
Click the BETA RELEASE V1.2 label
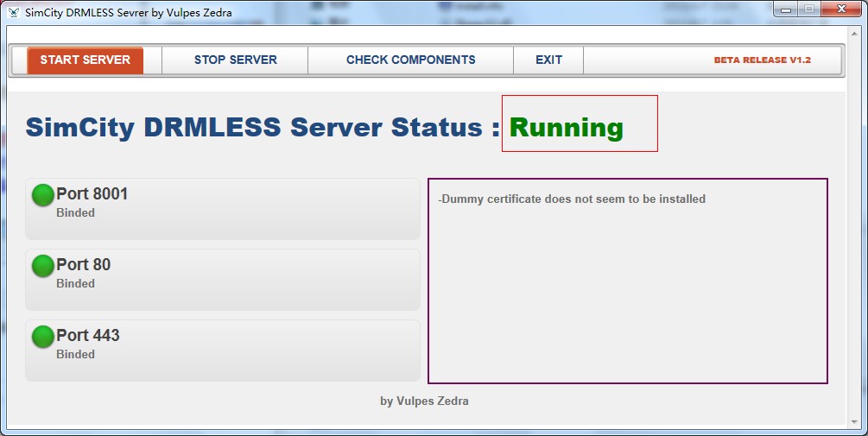point(763,60)
